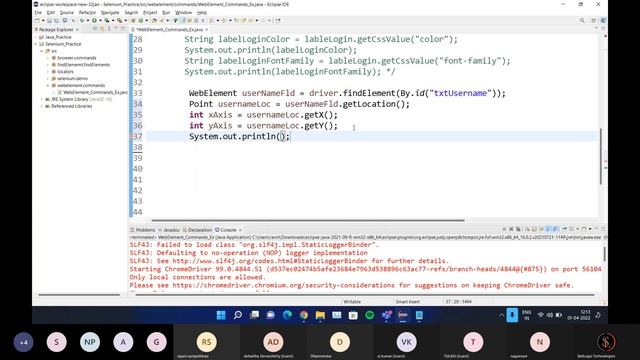Open Windows Start menu
The height and width of the screenshot is (360, 640).
221,315
